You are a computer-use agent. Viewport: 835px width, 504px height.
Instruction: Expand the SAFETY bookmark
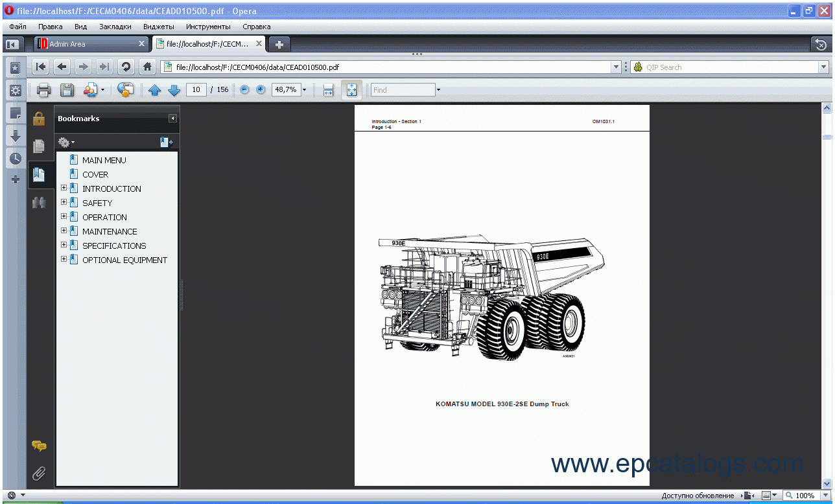64,203
